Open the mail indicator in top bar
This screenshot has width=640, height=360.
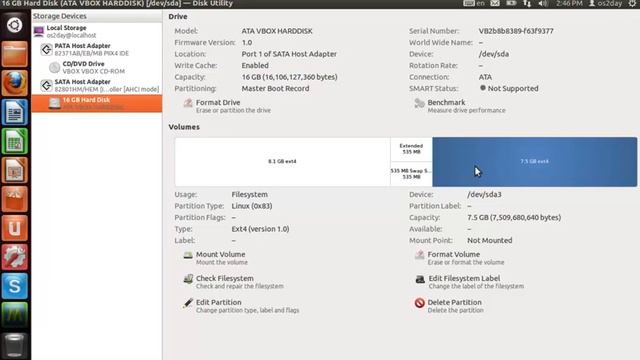tap(495, 4)
